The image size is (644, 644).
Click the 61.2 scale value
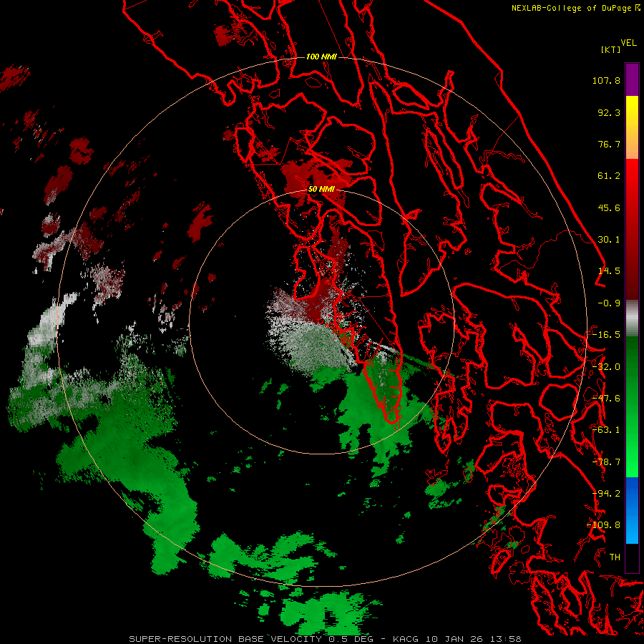pos(609,176)
